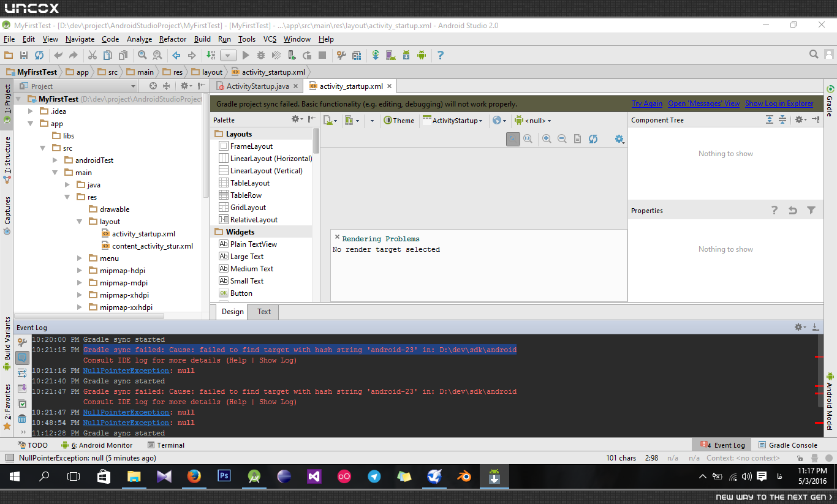This screenshot has height=504, width=837.
Task: Click the first NullPointerException link at 10:21:16 PM
Action: tap(126, 370)
